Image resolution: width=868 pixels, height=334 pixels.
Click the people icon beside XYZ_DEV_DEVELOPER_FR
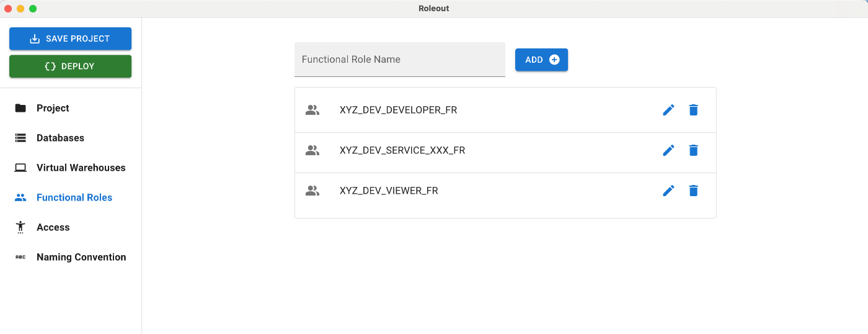312,110
